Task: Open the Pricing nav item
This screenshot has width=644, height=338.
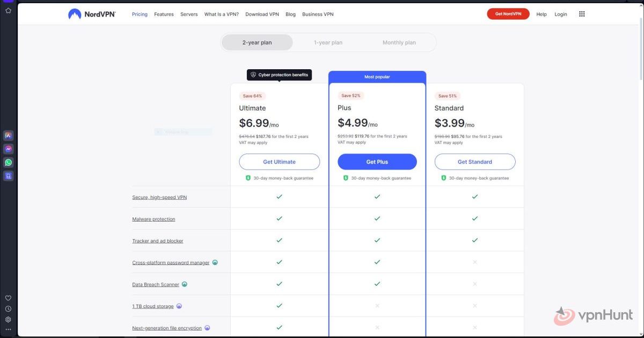Action: pos(140,14)
